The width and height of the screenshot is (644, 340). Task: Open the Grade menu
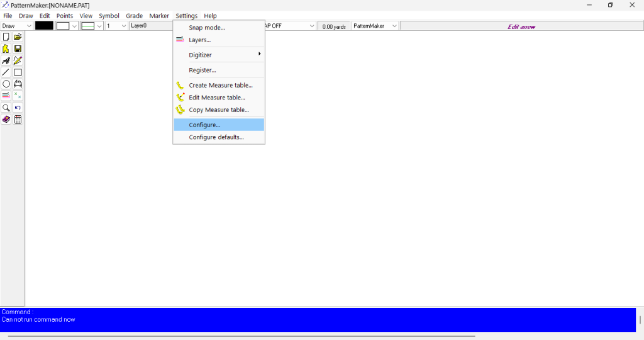pos(135,16)
